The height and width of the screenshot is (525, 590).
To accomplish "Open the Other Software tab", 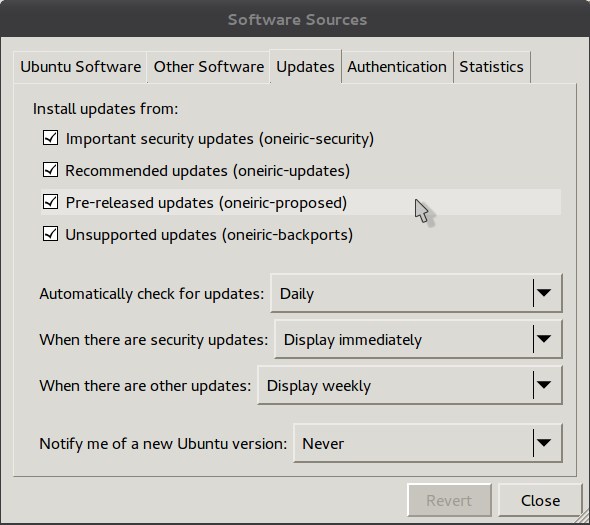I will click(x=208, y=67).
